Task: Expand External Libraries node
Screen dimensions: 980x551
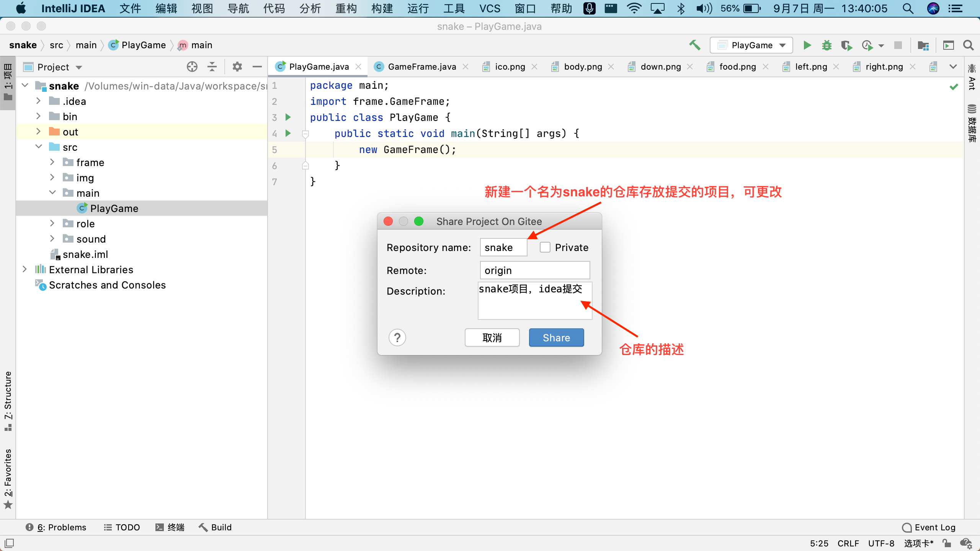Action: click(24, 269)
